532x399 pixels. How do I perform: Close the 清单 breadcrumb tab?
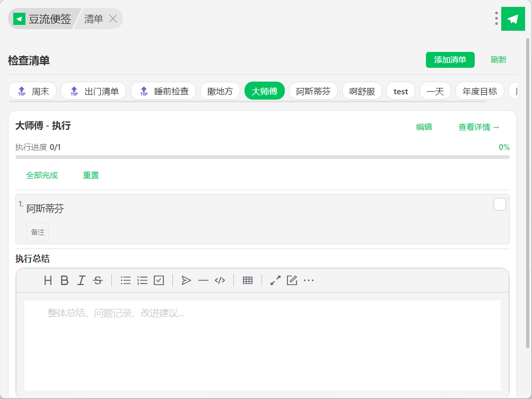pyautogui.click(x=113, y=19)
